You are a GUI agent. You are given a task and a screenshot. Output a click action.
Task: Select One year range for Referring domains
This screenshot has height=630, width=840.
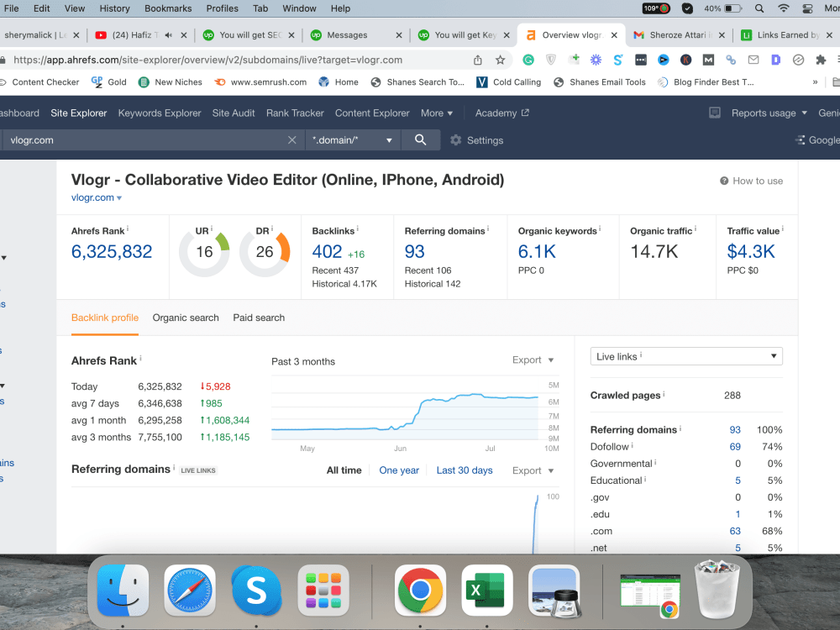pos(399,470)
